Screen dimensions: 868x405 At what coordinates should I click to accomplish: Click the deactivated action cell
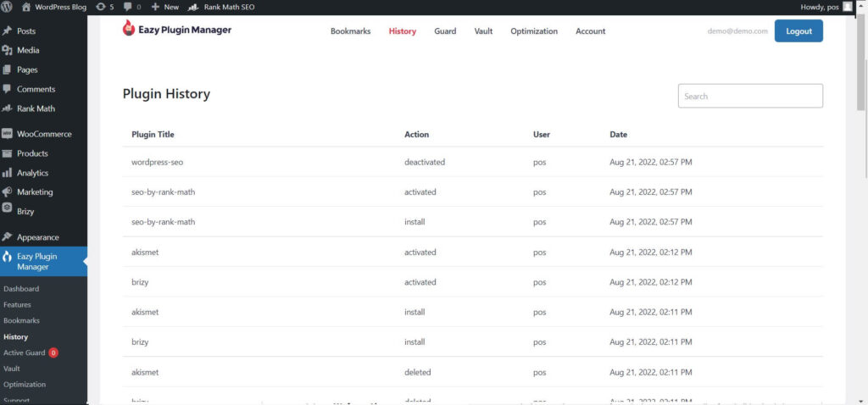[x=425, y=162]
